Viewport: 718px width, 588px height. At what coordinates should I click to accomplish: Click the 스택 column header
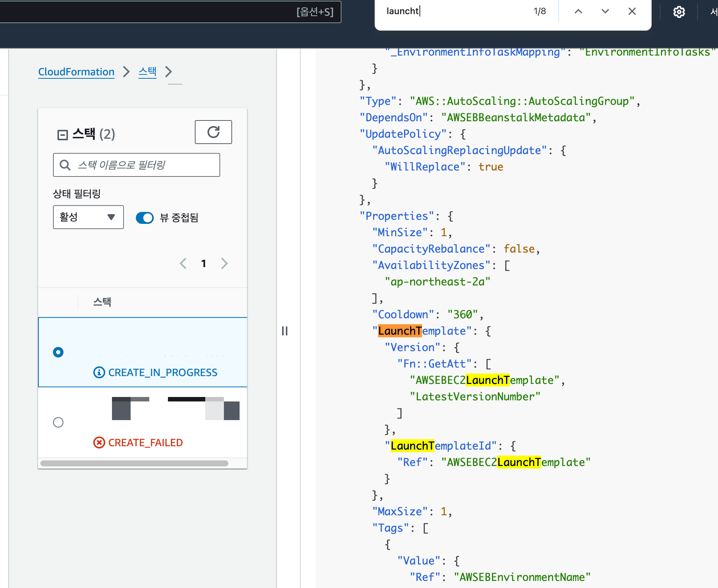pos(102,302)
